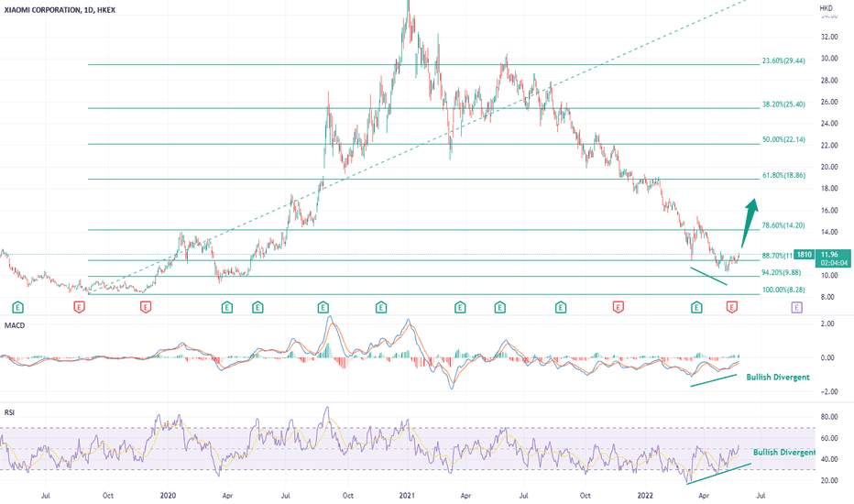Click the 88.70% Fibonacci label
Image resolution: width=854 pixels, height=504 pixels.
[x=777, y=256]
